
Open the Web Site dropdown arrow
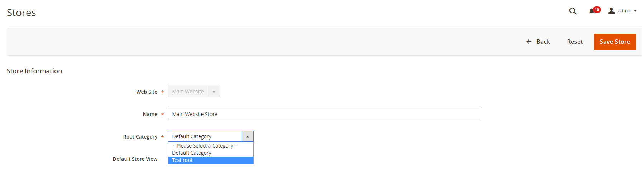point(214,92)
